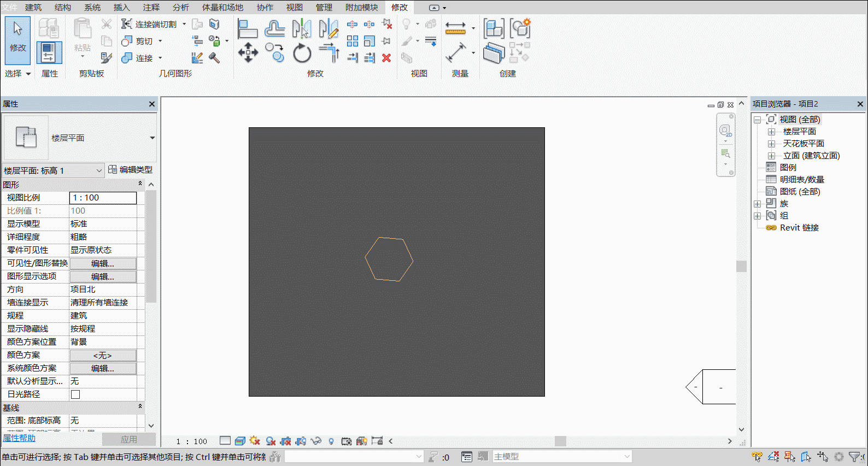This screenshot has width=868, height=466.
Task: Click the 视图比例 1 : 100 field
Action: pos(103,198)
